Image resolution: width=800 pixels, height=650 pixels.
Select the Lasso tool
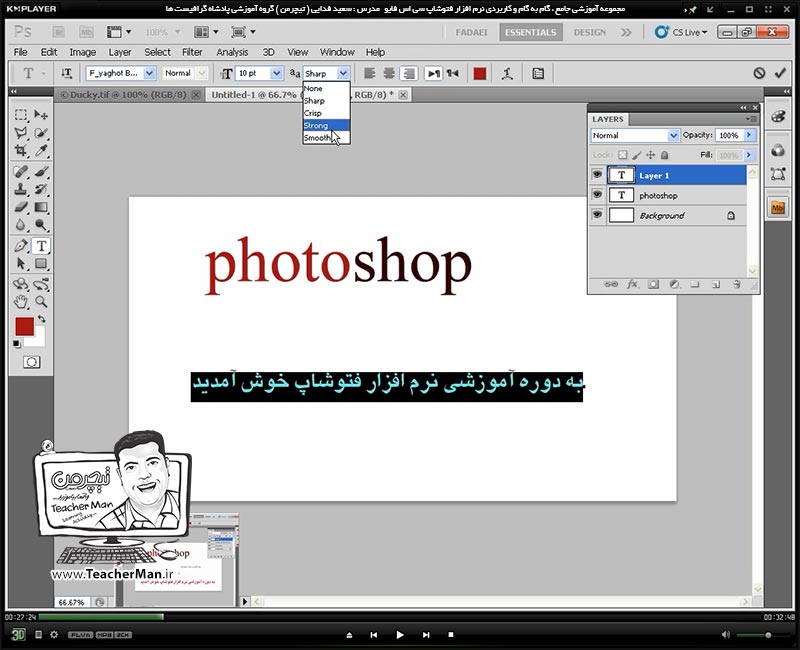tap(21, 133)
